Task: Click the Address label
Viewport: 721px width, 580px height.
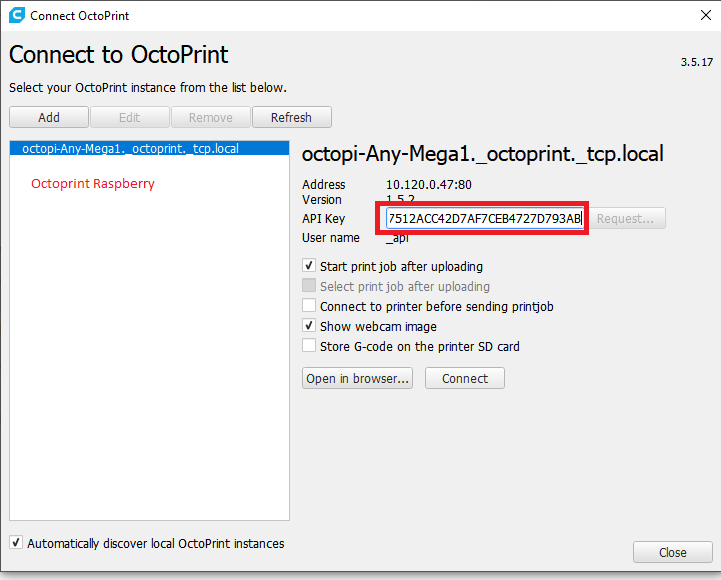Action: tap(323, 185)
